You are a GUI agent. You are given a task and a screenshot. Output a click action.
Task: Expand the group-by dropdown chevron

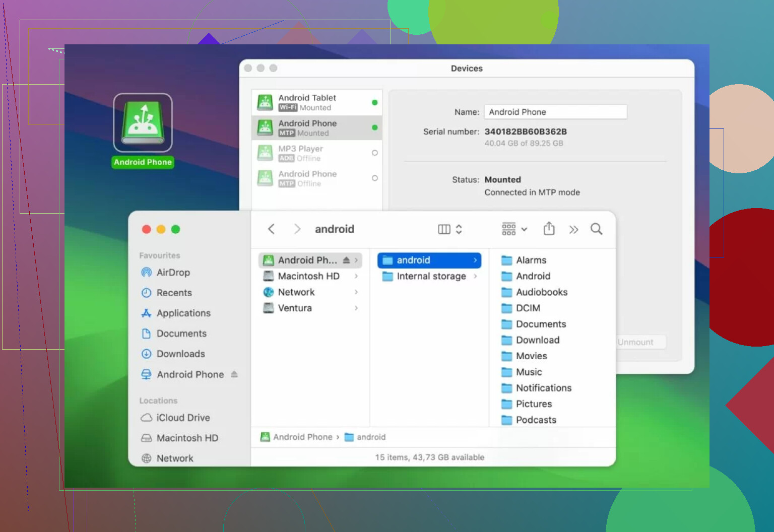524,229
